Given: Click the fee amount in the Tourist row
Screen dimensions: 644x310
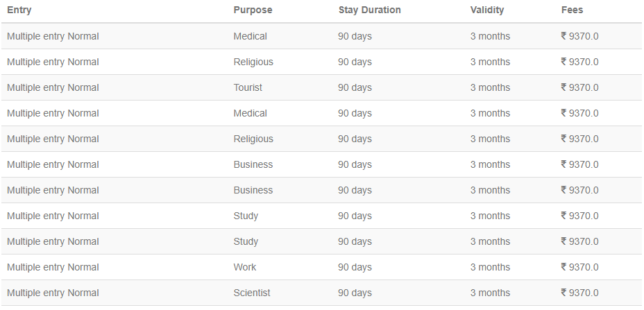Looking at the screenshot, I should coord(580,87).
